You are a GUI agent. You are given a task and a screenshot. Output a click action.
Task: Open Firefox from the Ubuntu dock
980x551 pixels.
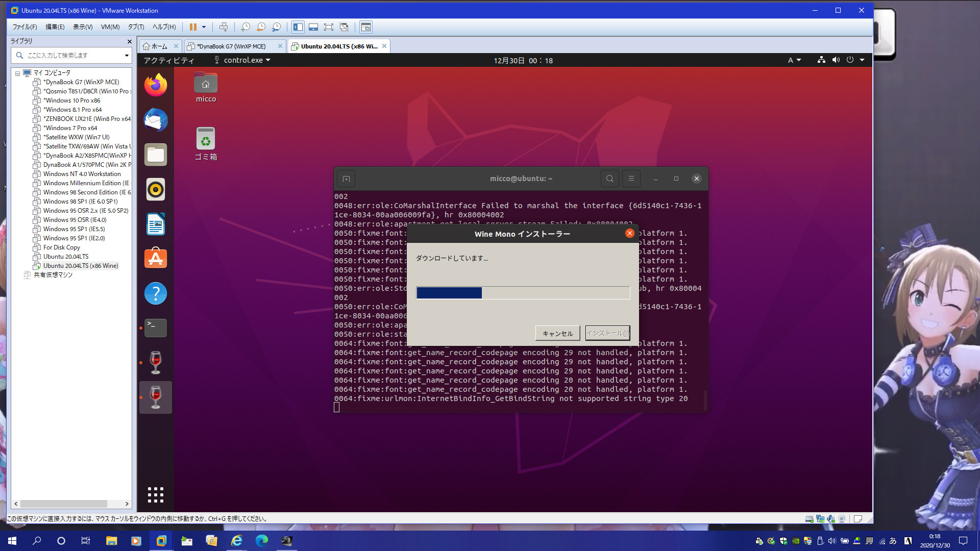click(156, 85)
